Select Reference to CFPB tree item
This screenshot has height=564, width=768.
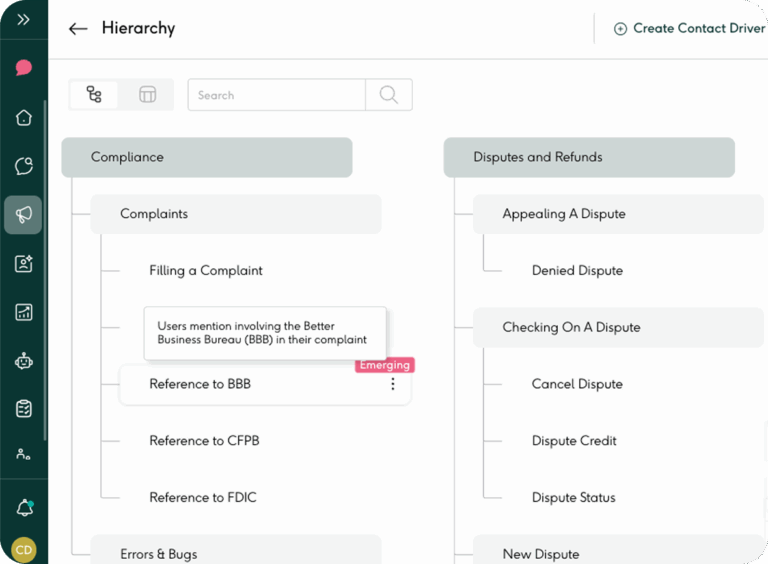click(x=204, y=441)
